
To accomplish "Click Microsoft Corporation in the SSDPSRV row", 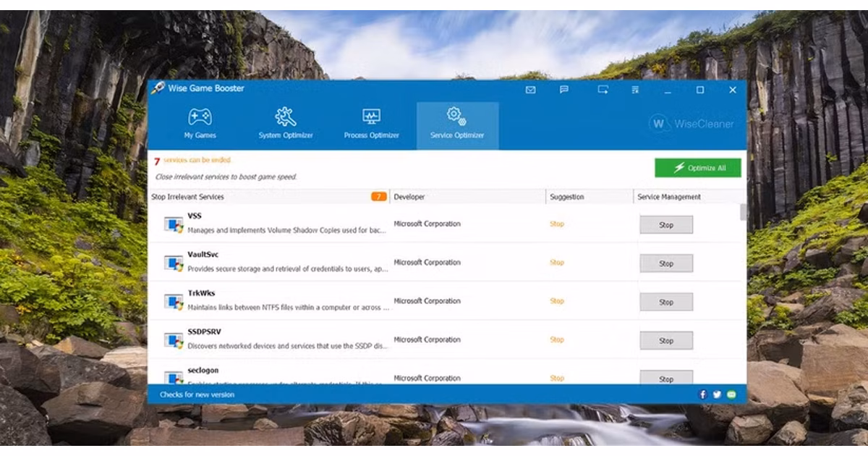I will point(427,339).
